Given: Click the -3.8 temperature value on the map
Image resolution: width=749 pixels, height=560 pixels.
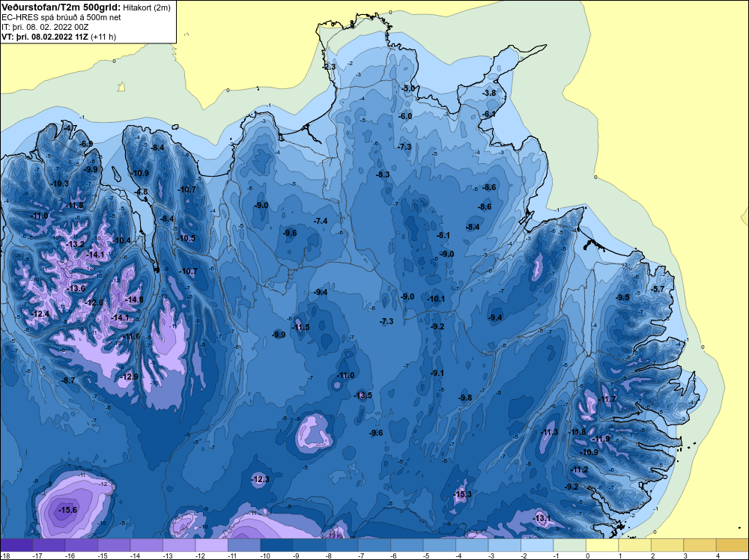Looking at the screenshot, I should [x=489, y=93].
